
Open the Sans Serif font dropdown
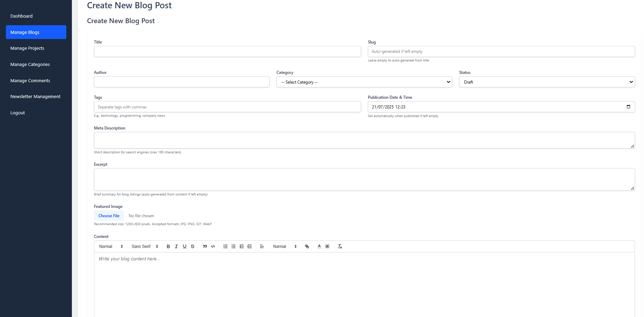pyautogui.click(x=145, y=247)
